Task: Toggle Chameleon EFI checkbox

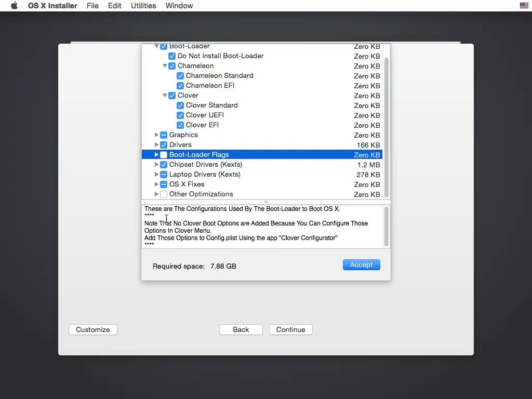Action: click(x=180, y=86)
